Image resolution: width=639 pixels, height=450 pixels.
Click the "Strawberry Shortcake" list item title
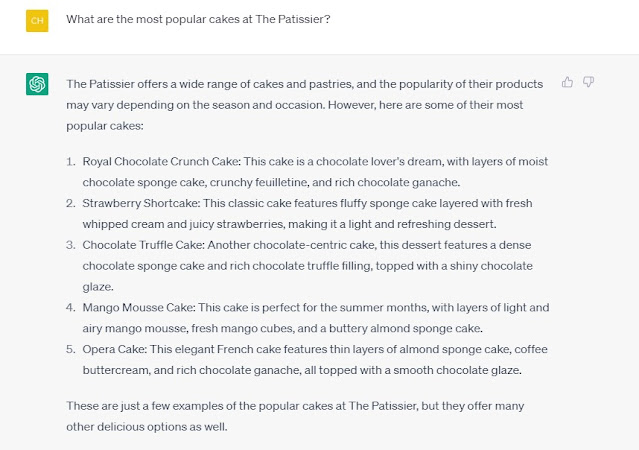[x=140, y=203]
